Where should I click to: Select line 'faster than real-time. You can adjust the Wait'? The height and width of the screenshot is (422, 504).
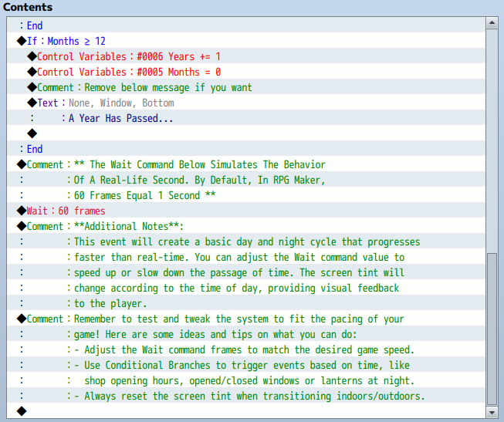click(x=246, y=257)
